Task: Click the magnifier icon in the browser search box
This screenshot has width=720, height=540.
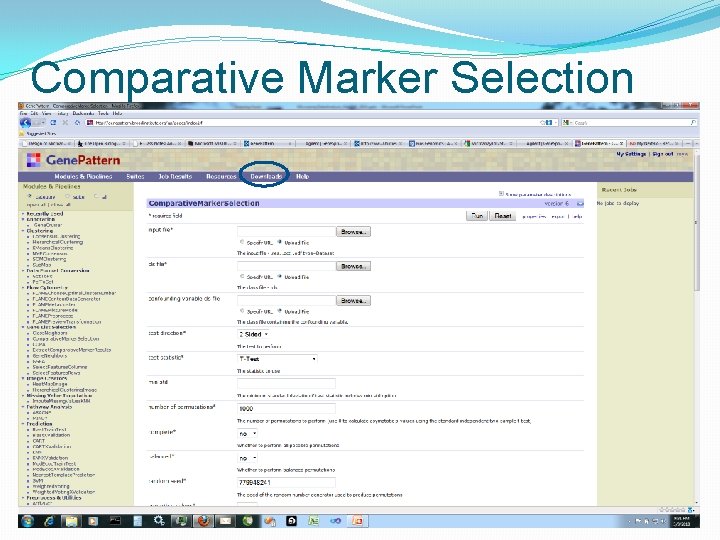Action: 692,123
